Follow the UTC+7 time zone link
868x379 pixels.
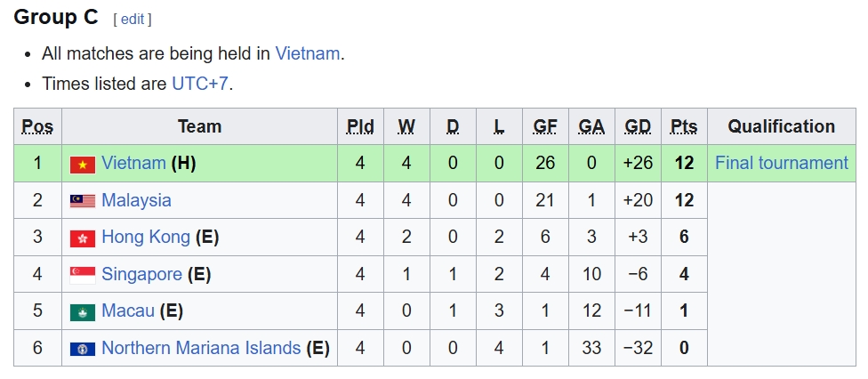point(200,84)
